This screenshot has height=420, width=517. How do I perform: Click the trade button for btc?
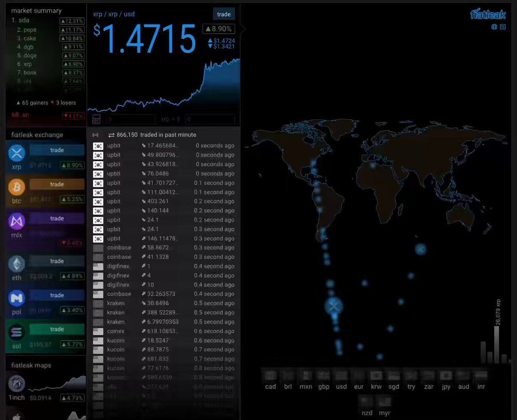point(57,184)
